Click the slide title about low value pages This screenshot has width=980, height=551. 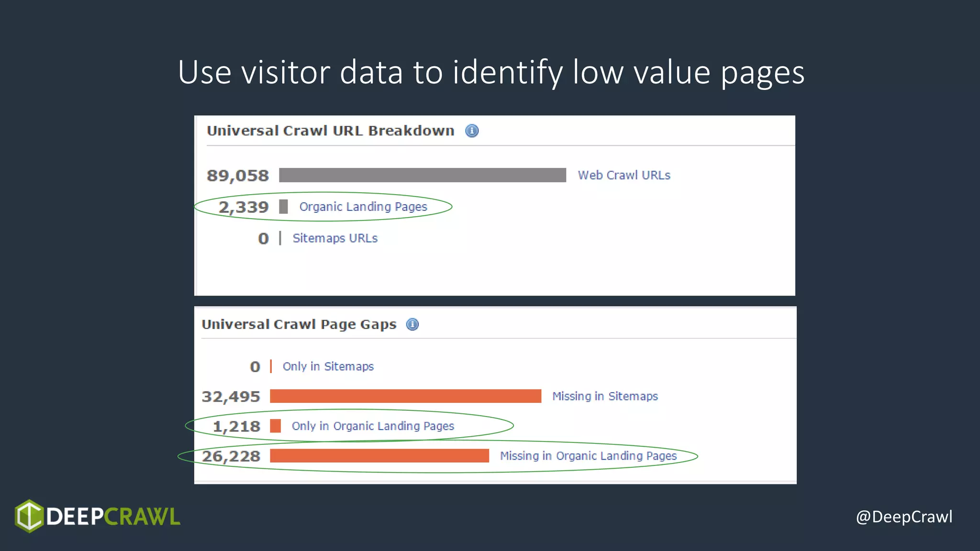coord(491,72)
